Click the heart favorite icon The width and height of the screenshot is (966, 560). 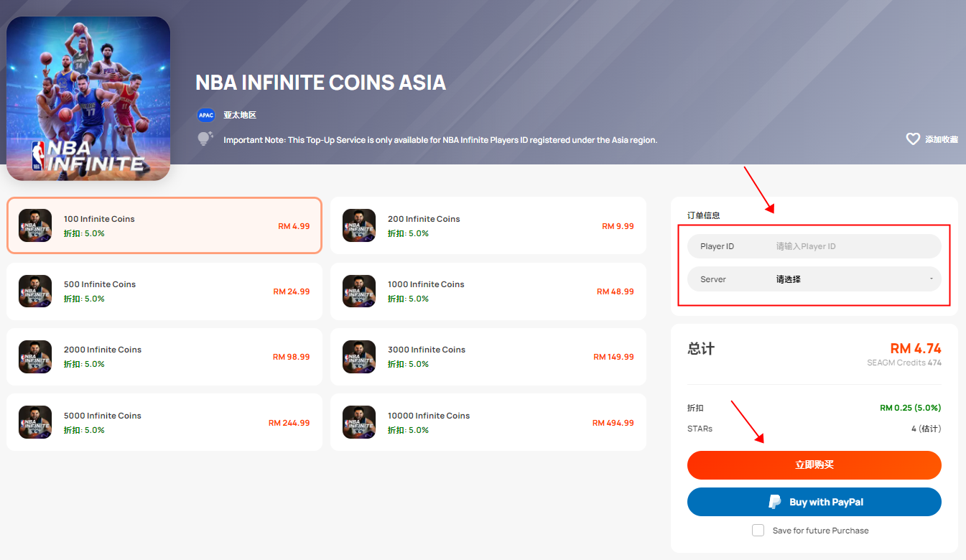913,139
